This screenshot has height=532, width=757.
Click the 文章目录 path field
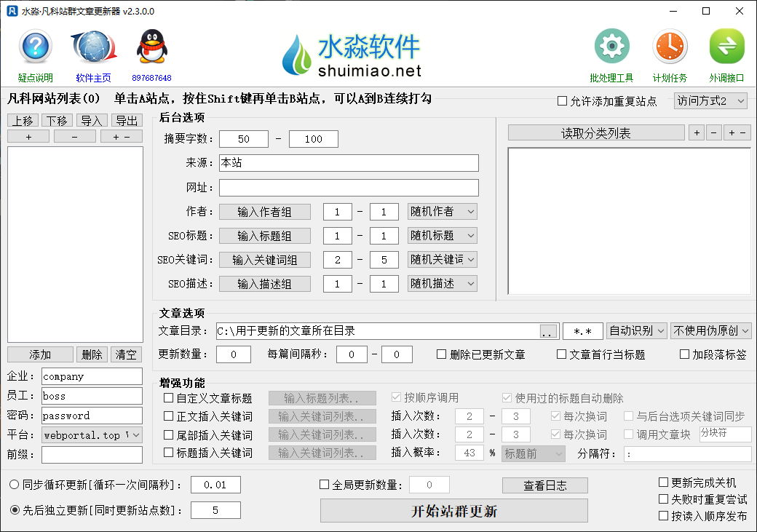click(x=378, y=330)
